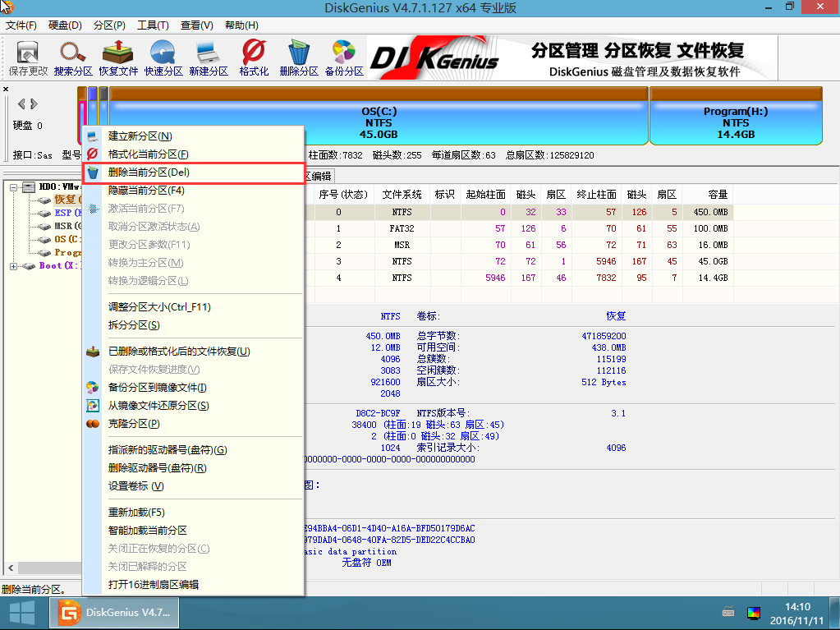
Task: Click the trash icon beside 删除当前分区
Action: (93, 172)
